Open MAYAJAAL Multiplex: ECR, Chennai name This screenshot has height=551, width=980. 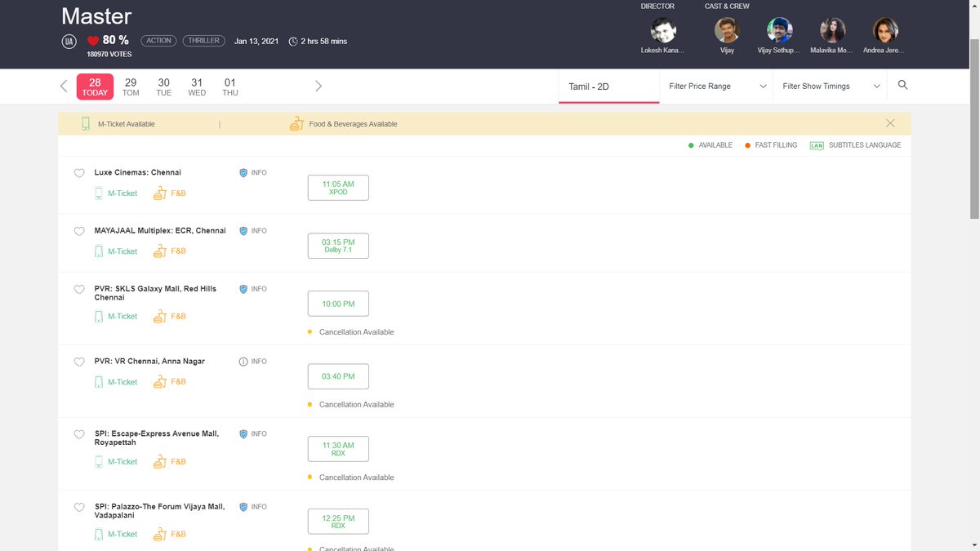pos(160,231)
